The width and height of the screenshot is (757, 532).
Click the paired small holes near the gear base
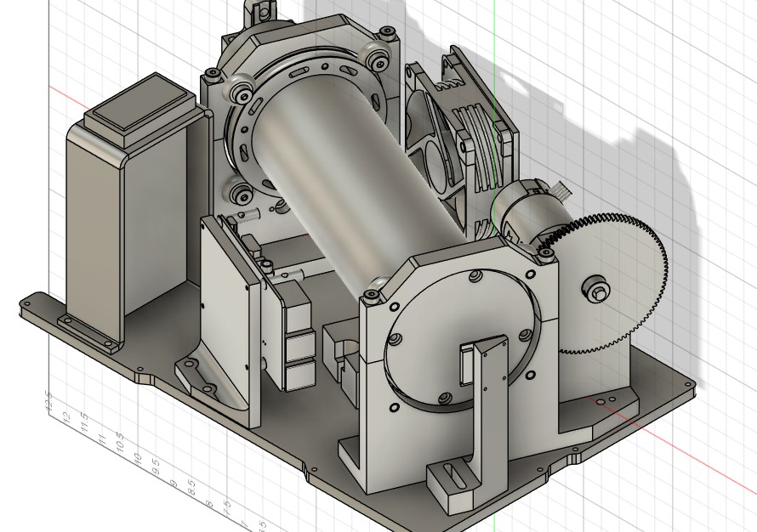click(605, 400)
